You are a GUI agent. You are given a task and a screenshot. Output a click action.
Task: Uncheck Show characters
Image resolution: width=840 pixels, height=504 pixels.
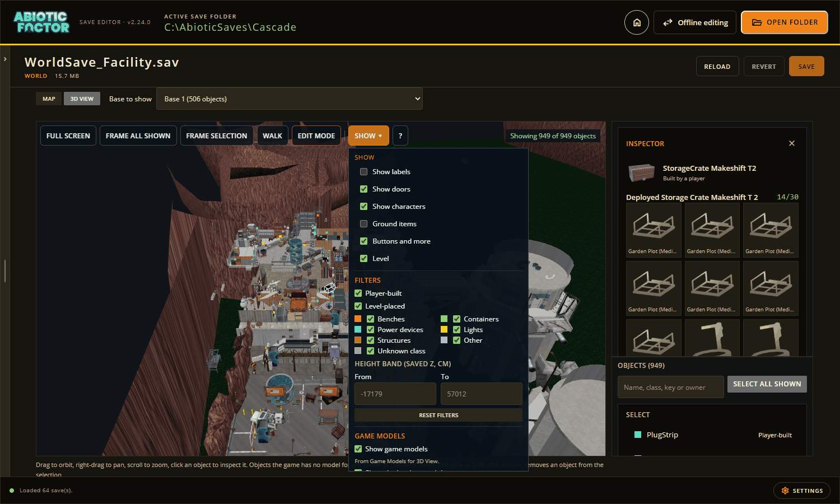coord(364,207)
